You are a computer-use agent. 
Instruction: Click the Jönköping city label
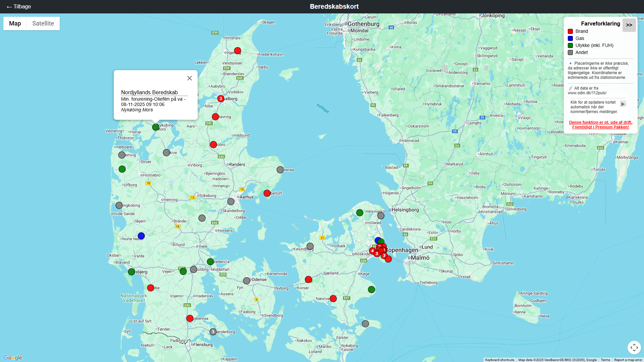click(493, 15)
